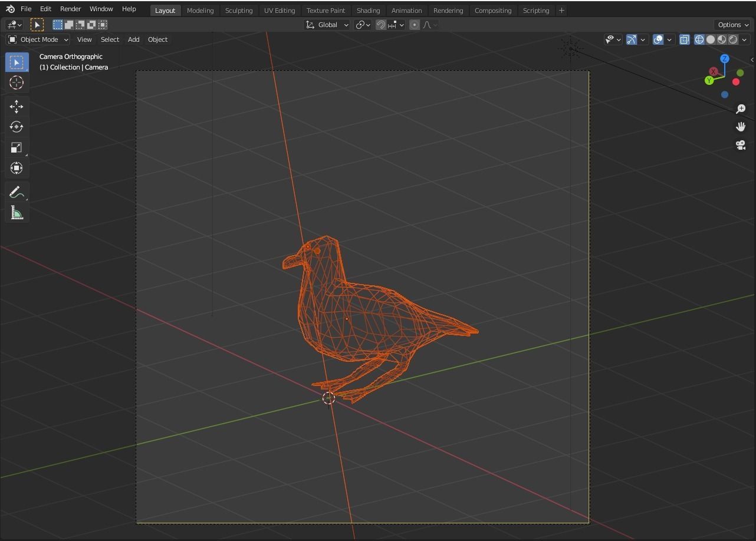Set selection mode to subtract
756x541 pixels.
(80, 25)
